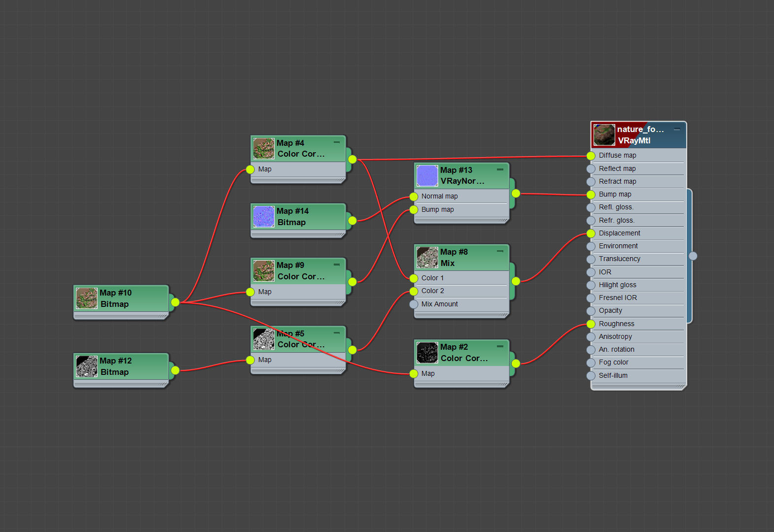This screenshot has width=774, height=532.
Task: Collapse the Map #5 node
Action: pos(337,332)
